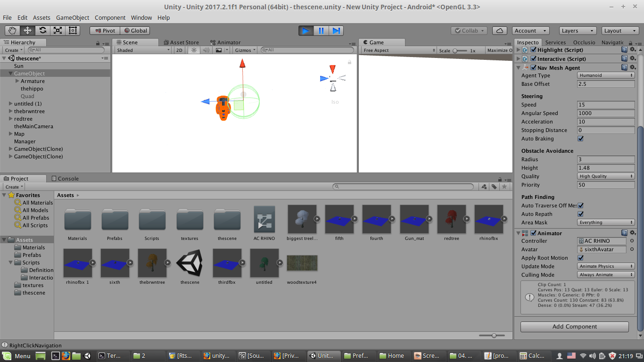Open Area Mask Everything dropdown

(x=606, y=222)
